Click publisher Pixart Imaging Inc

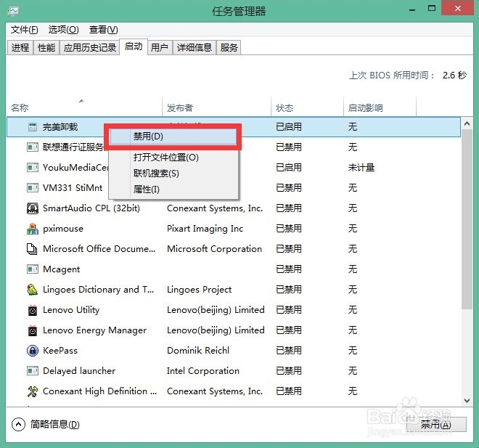coord(205,229)
